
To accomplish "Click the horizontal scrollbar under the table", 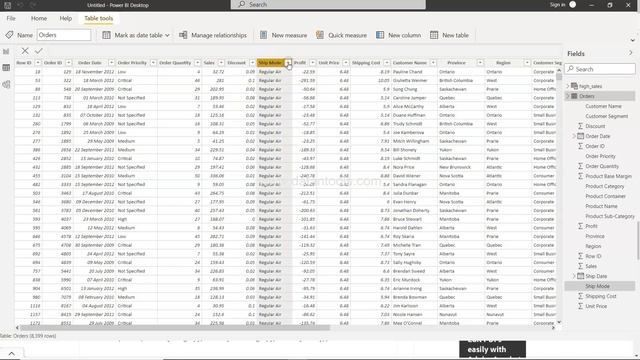I will pyautogui.click(x=175, y=327).
